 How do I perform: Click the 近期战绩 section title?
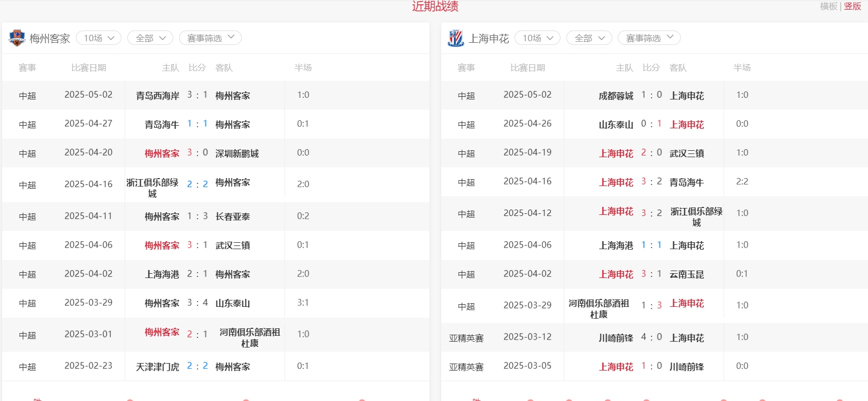[x=435, y=6]
